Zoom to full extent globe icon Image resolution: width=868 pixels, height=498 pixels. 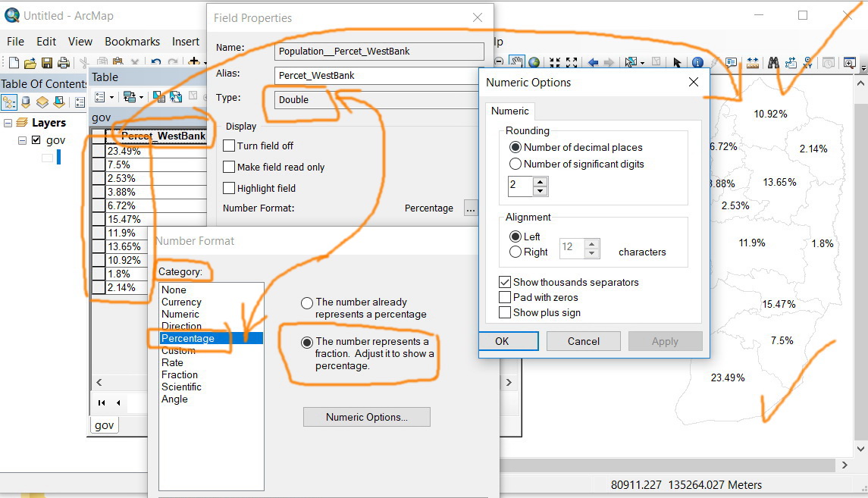coord(534,62)
